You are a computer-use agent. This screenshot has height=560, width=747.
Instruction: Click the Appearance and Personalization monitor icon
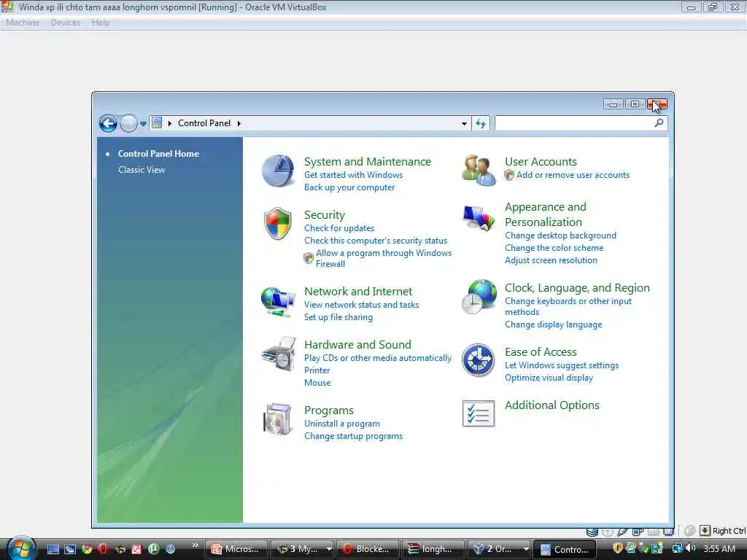coord(479,218)
